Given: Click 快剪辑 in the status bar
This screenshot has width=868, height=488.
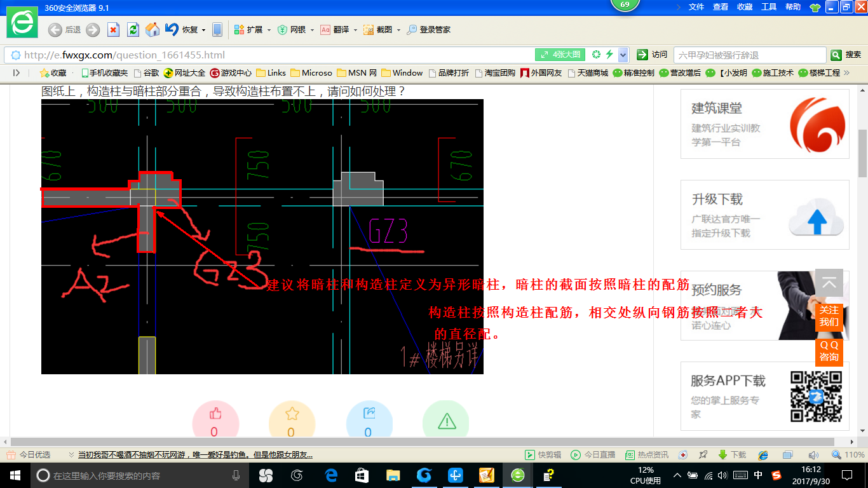Looking at the screenshot, I should click(543, 455).
